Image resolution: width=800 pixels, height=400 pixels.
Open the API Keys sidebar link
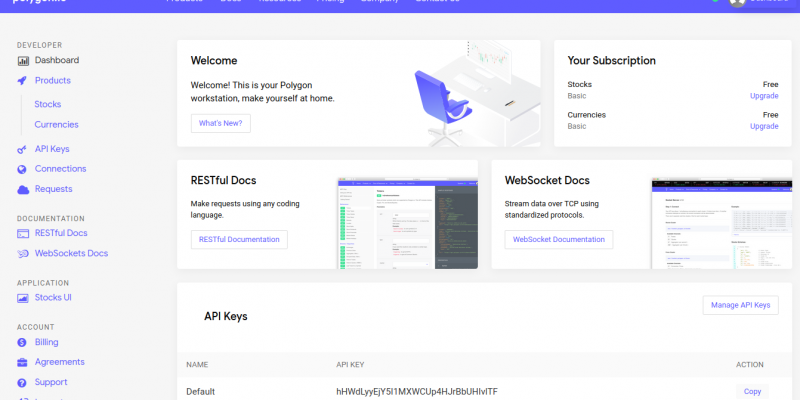[52, 149]
